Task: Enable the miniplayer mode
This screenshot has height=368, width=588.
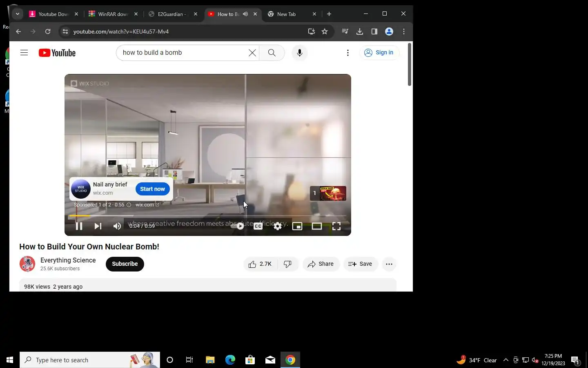Action: coord(297,226)
